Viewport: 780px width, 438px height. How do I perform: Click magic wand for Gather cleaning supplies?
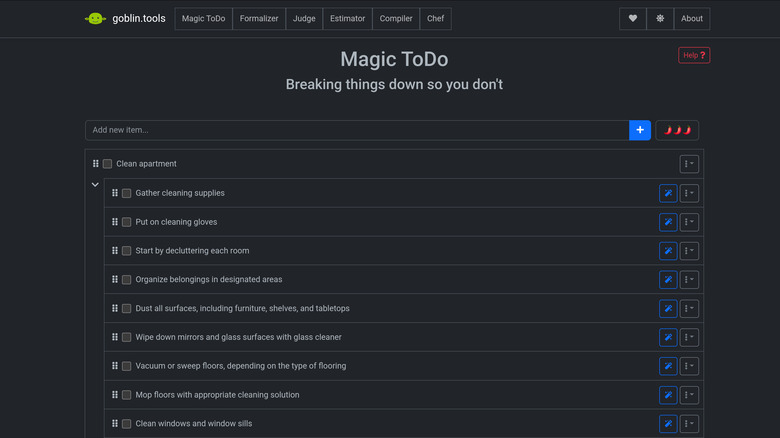(x=668, y=193)
